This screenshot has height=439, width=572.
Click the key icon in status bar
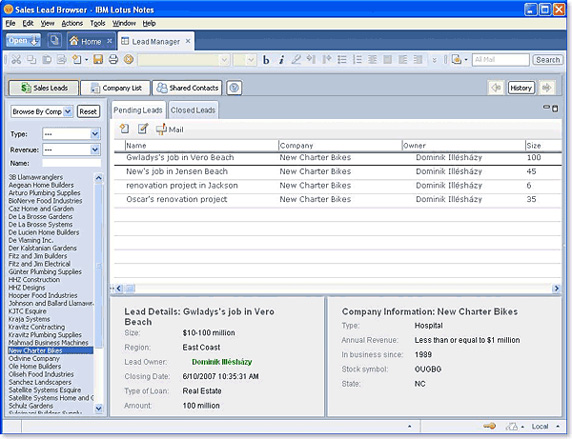pyautogui.click(x=489, y=426)
